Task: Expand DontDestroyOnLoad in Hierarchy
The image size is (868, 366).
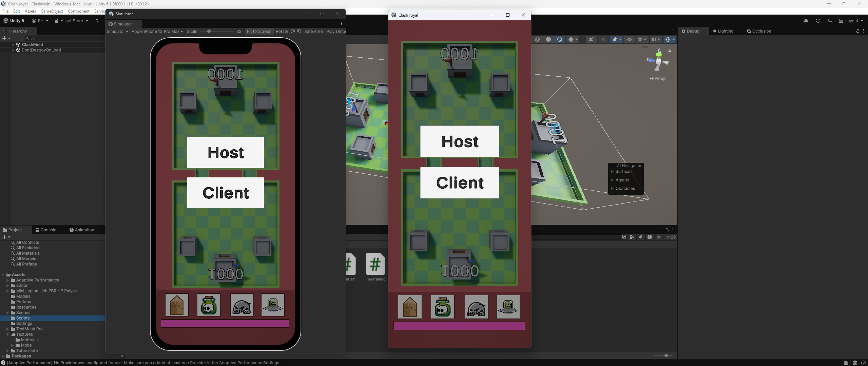Action: tap(13, 50)
